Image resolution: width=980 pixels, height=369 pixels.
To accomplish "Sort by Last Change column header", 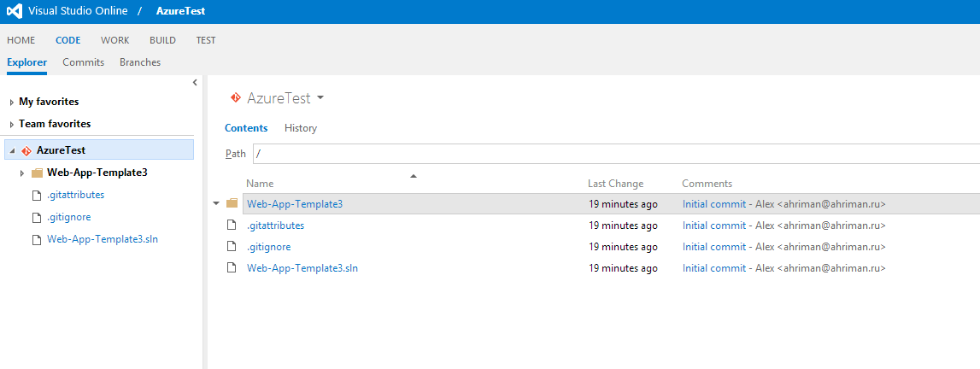I will pos(616,184).
